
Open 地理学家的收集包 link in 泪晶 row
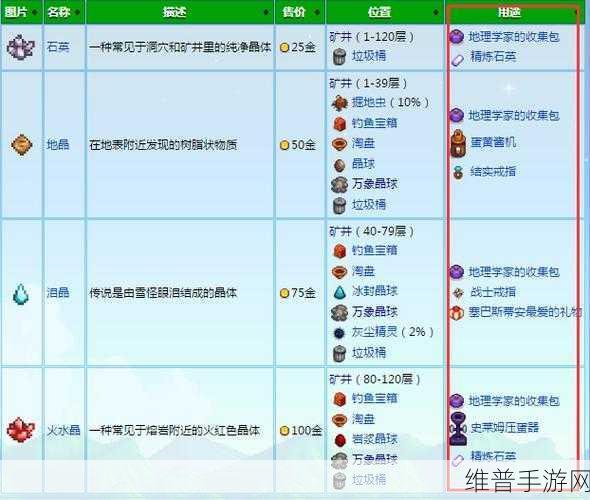[x=514, y=272]
